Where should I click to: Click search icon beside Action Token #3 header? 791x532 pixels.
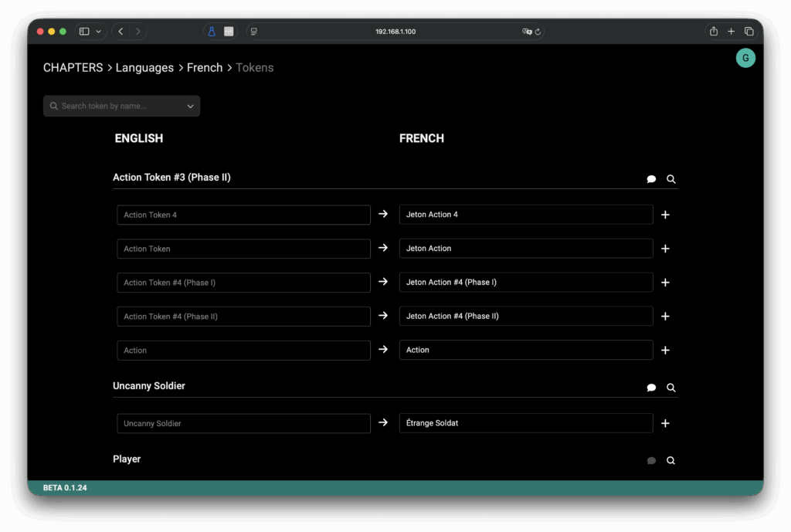tap(670, 179)
